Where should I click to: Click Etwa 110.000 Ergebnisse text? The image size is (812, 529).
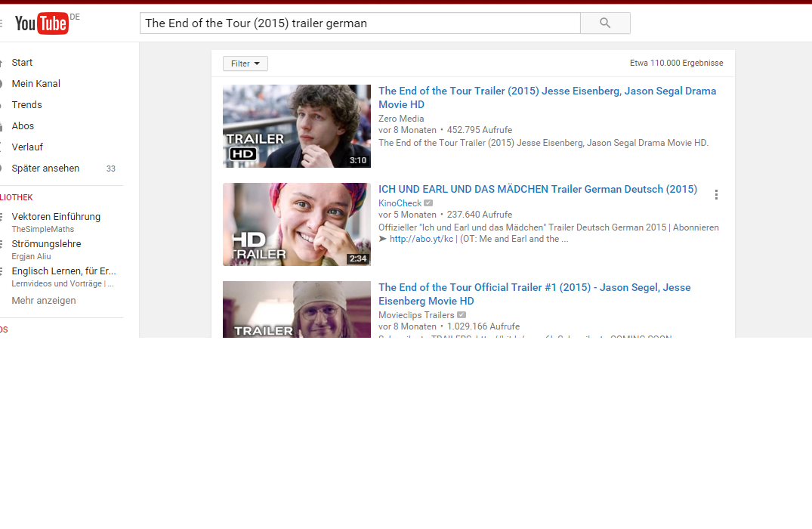(x=676, y=63)
